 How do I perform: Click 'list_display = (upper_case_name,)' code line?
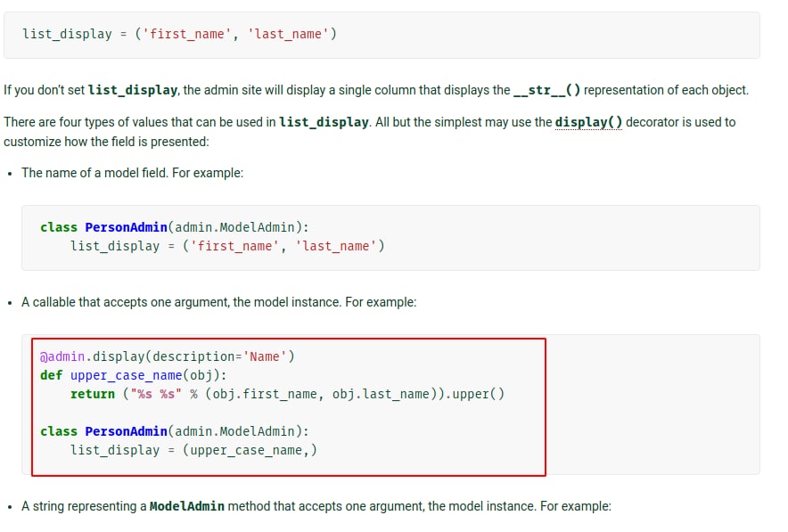click(x=193, y=450)
